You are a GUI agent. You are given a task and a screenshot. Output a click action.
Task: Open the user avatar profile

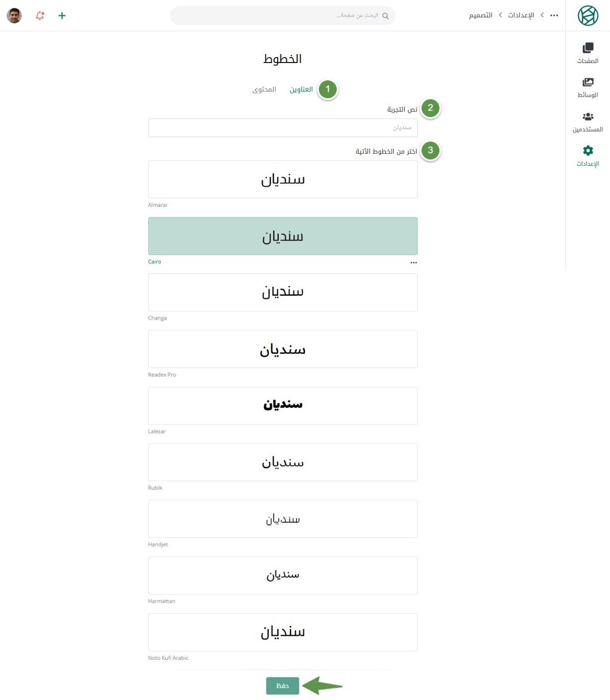14,15
